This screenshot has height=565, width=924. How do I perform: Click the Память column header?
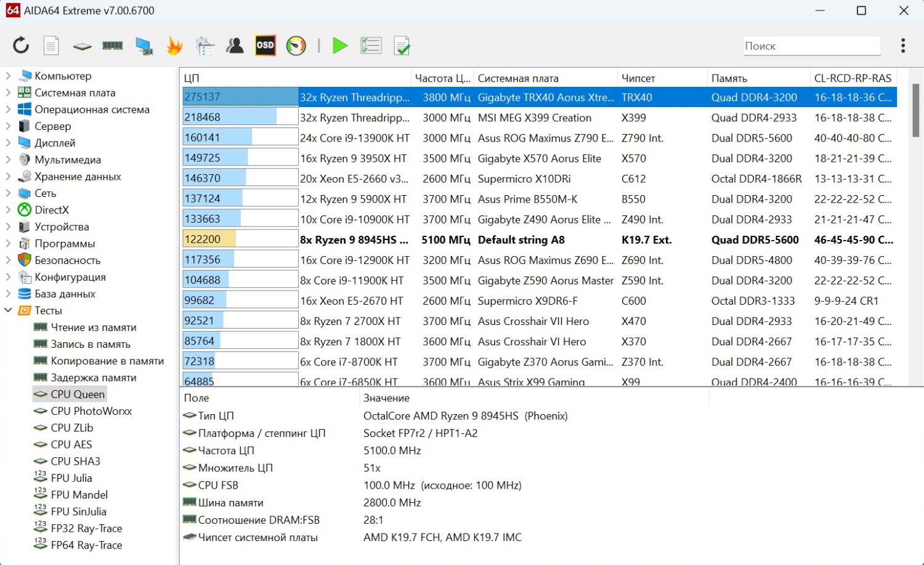tap(729, 78)
